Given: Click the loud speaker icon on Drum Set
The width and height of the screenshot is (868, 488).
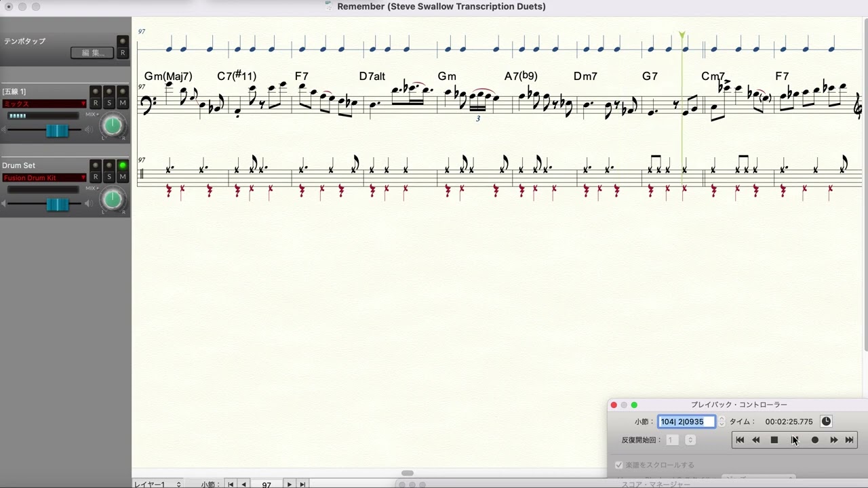Looking at the screenshot, I should (x=88, y=204).
